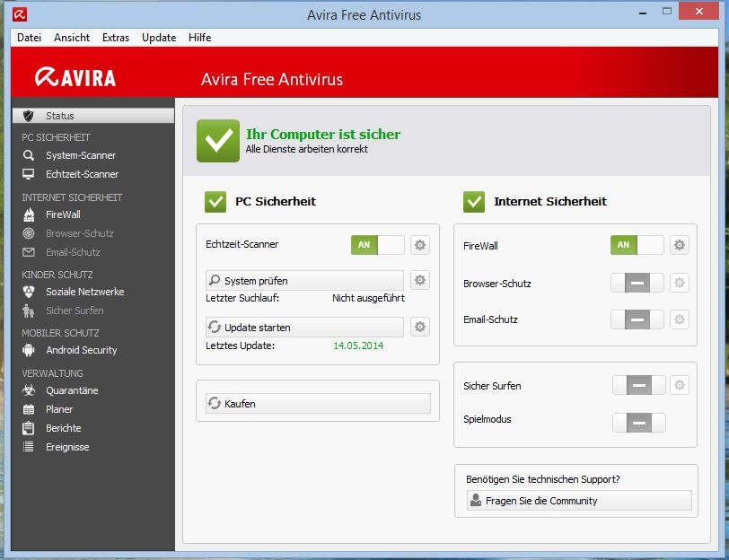Click Fragen Sie die Community button
Image resolution: width=729 pixels, height=560 pixels.
tap(579, 501)
